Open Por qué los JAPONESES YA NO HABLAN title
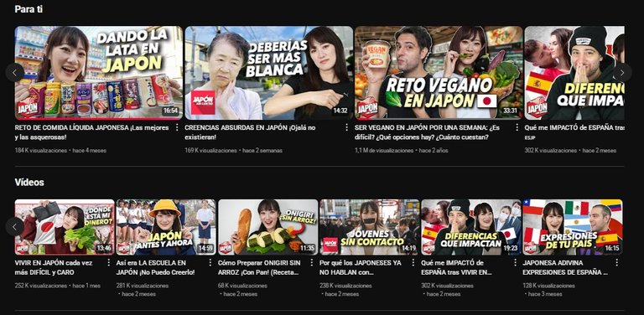The height and width of the screenshot is (315, 644). point(361,267)
